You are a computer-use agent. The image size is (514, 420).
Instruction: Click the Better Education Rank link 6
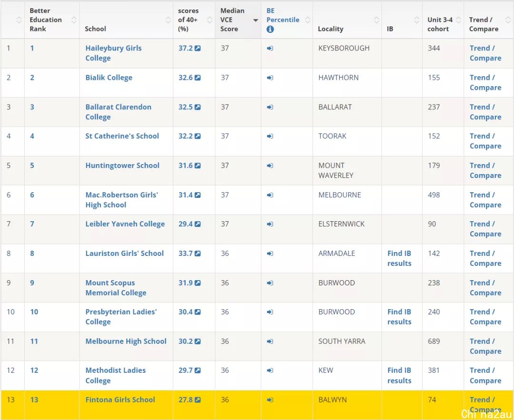32,195
